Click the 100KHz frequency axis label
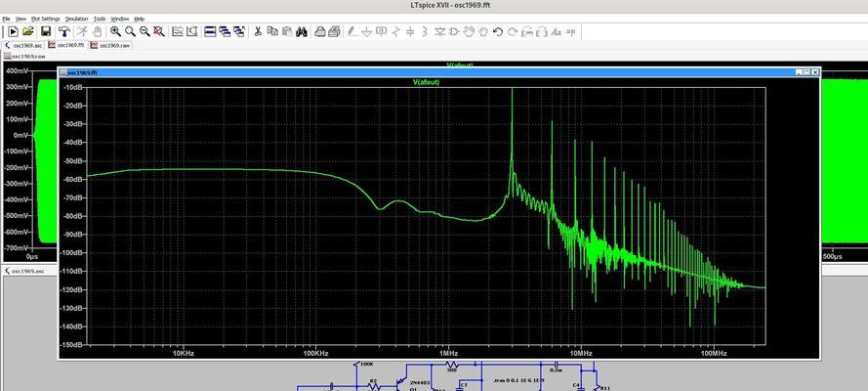The image size is (868, 391). click(x=316, y=353)
